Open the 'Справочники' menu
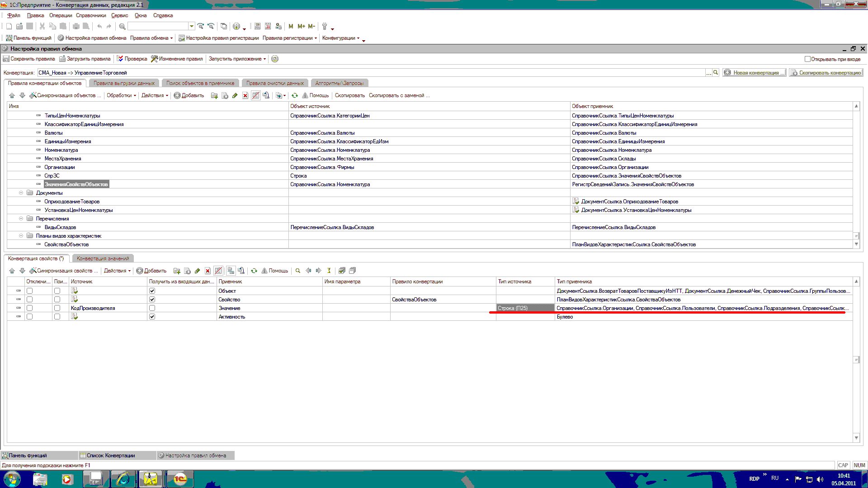The image size is (868, 488). click(91, 15)
